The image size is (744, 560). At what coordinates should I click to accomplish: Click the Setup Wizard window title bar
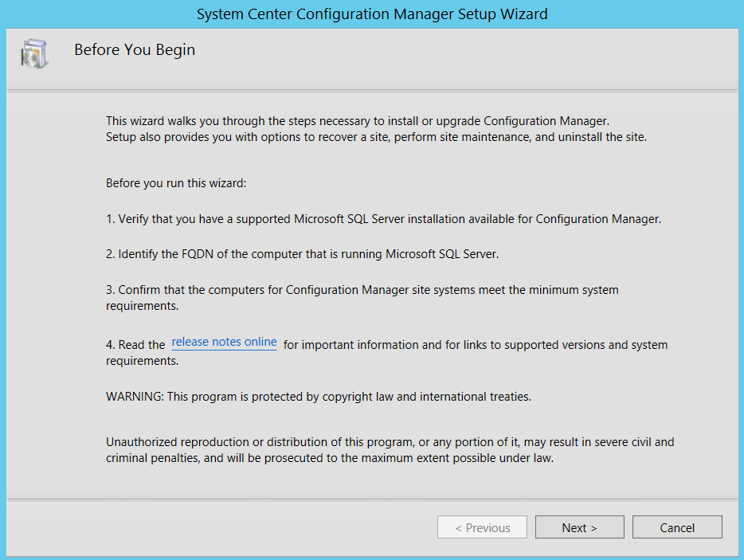pyautogui.click(x=371, y=14)
